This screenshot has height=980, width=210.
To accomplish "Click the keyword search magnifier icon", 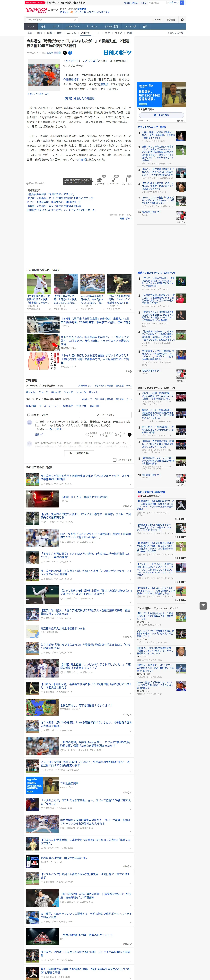I will point(75,20).
